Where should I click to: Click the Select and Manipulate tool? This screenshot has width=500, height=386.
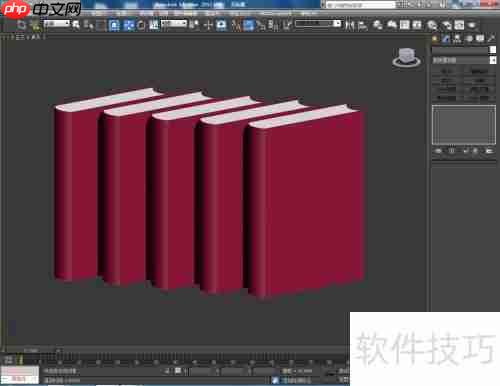coord(208,25)
